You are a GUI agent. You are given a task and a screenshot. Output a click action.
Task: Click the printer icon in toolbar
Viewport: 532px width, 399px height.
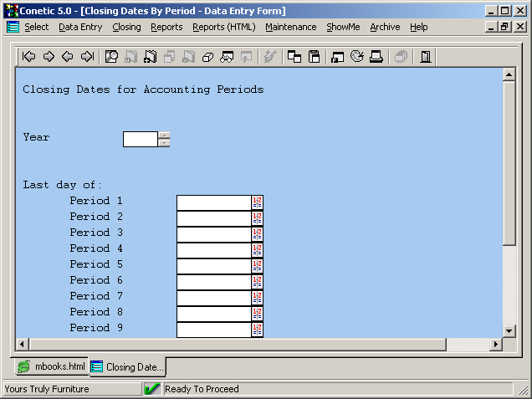(x=376, y=57)
